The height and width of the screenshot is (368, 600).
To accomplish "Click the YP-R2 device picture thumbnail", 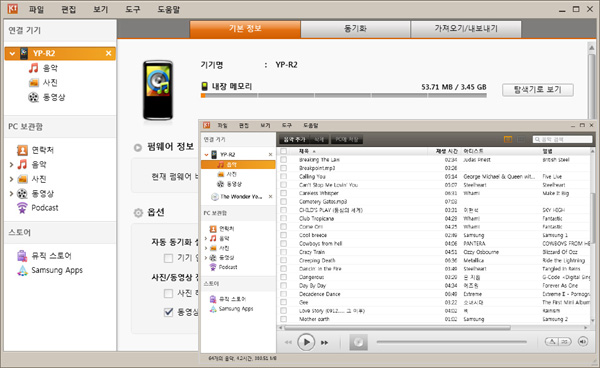I will (158, 90).
